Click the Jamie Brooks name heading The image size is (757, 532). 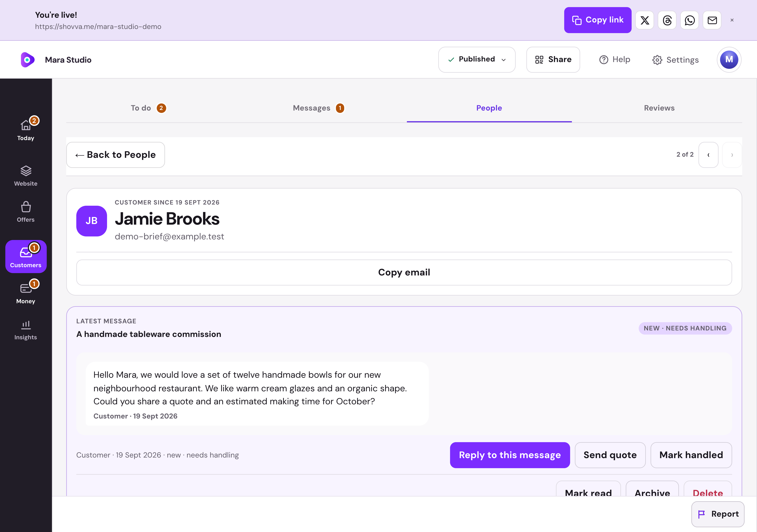click(x=167, y=219)
